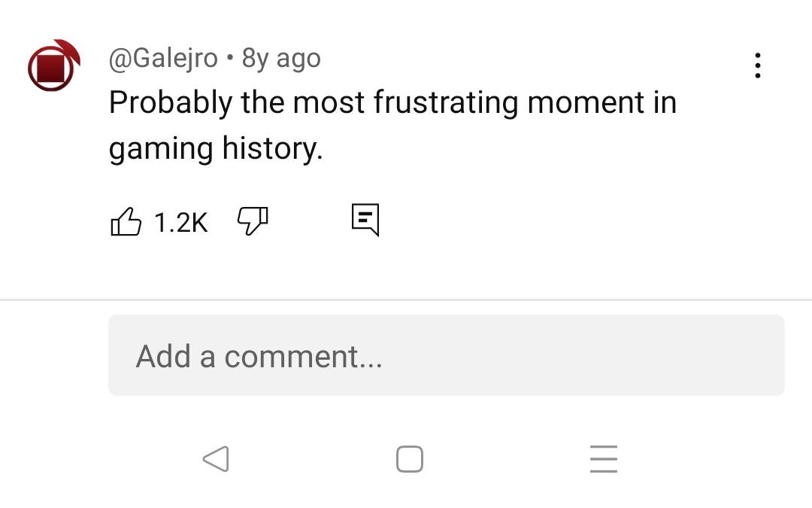Image resolution: width=812 pixels, height=508 pixels.
Task: Tap the word "history." in the comment
Action: pyautogui.click(x=272, y=149)
